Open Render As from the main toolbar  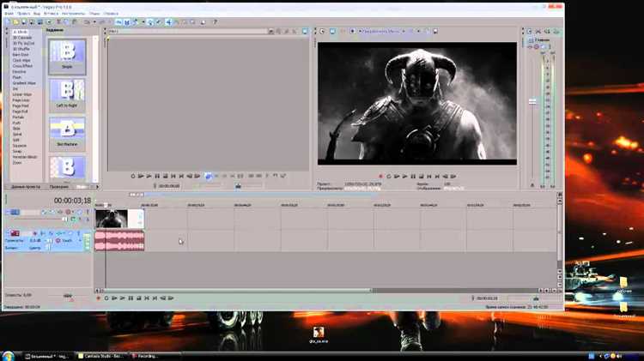point(39,22)
